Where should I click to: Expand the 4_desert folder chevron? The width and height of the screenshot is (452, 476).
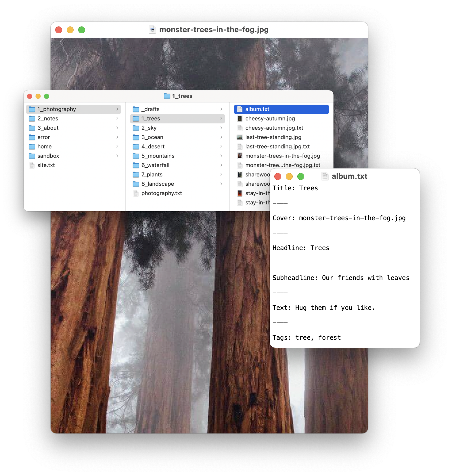tap(221, 147)
